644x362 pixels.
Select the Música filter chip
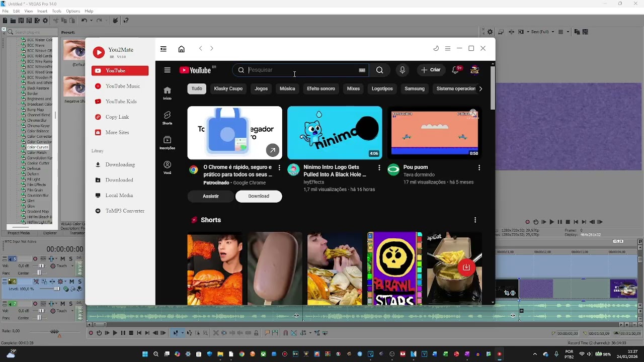point(287,88)
